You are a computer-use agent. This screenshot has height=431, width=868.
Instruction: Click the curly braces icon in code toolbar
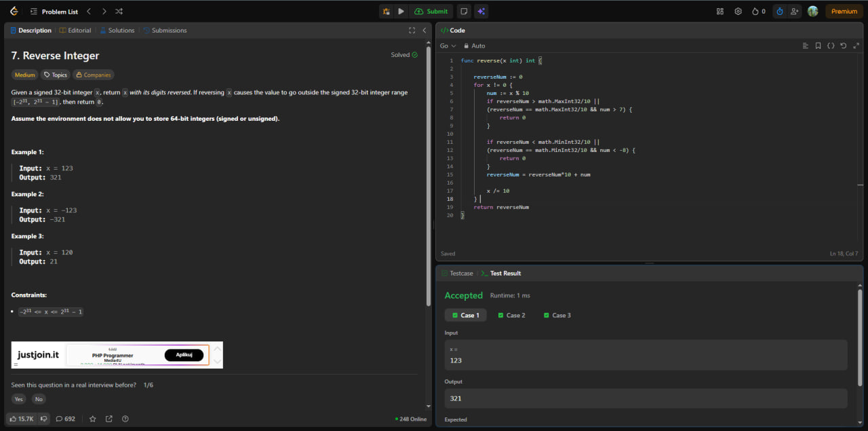pos(831,45)
